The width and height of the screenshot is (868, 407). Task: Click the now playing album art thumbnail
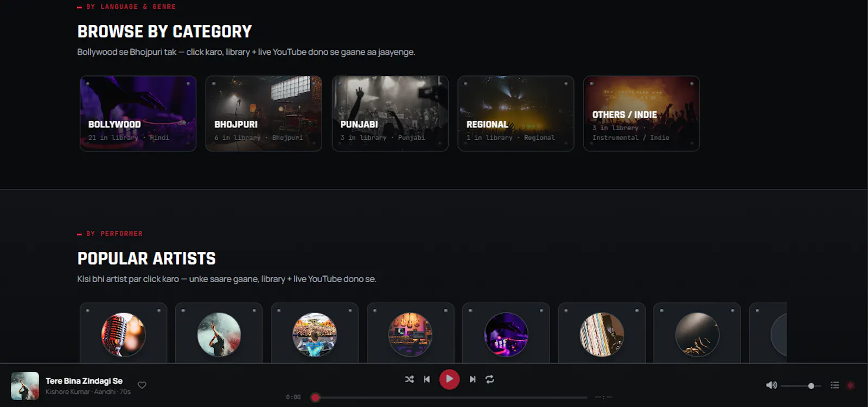tap(25, 386)
